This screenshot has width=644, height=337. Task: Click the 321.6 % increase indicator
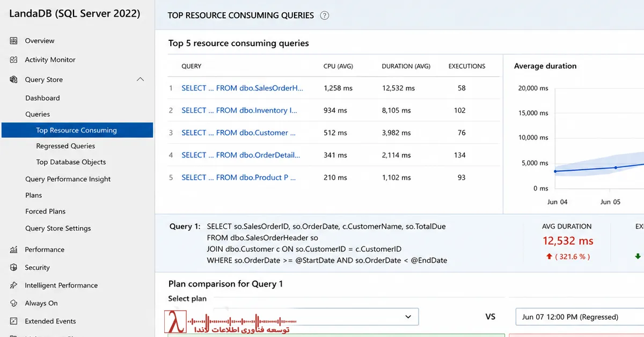coord(567,257)
